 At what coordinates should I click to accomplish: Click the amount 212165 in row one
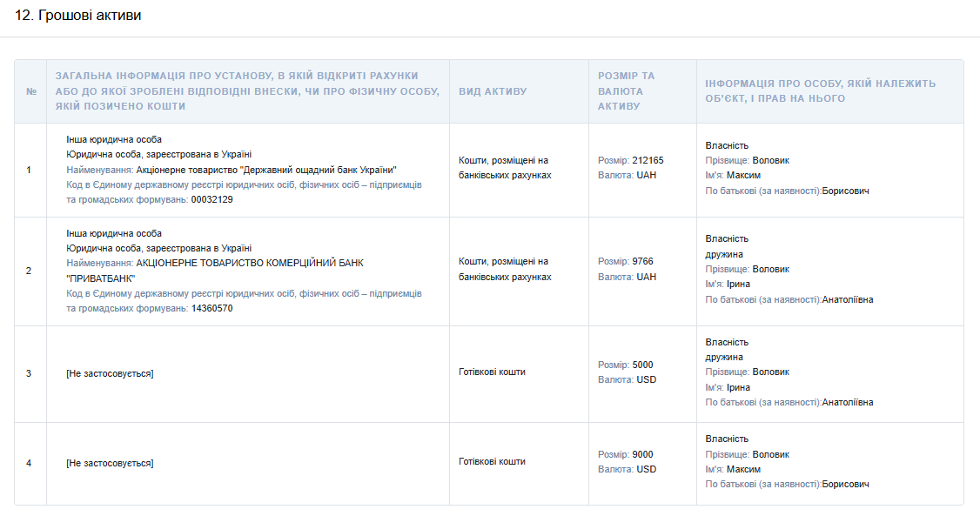[x=648, y=160]
